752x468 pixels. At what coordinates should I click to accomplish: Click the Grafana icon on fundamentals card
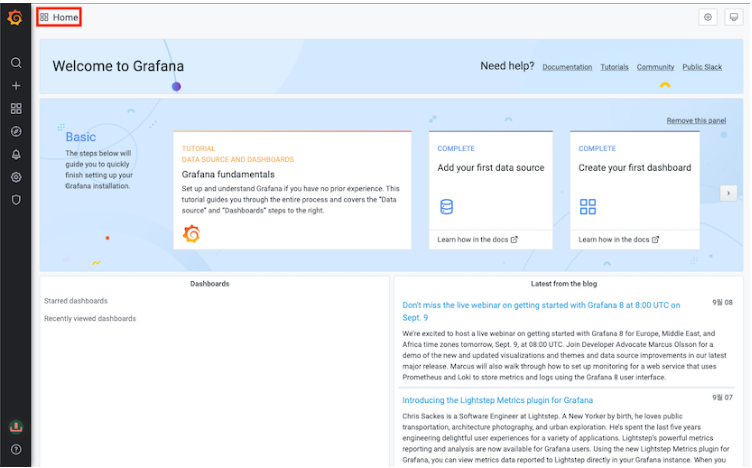(x=191, y=234)
